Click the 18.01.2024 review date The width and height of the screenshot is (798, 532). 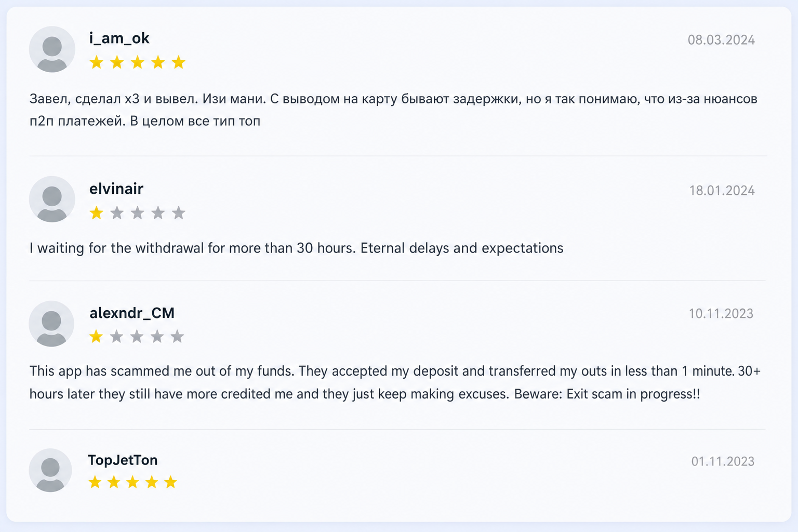click(x=722, y=191)
